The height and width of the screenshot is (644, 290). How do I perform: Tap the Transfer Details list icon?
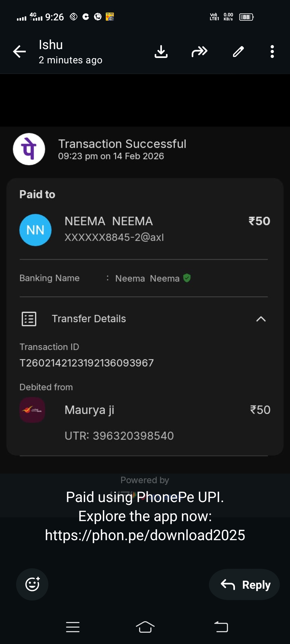29,319
